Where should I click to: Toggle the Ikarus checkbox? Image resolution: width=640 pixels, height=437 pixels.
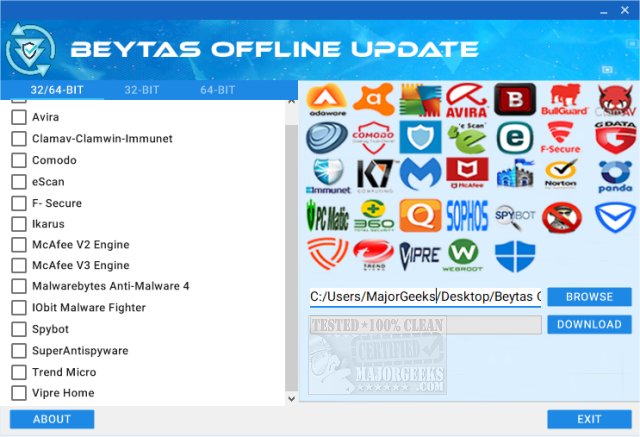(x=19, y=224)
